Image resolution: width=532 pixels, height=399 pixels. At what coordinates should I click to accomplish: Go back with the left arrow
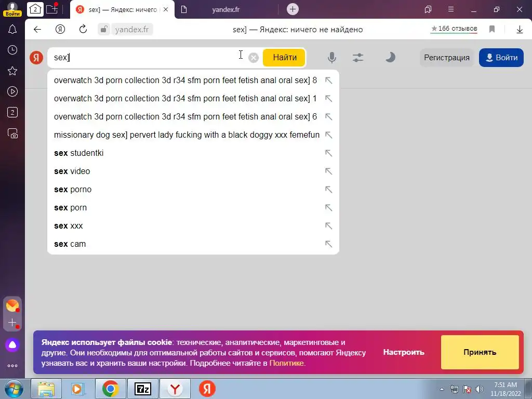(x=37, y=30)
